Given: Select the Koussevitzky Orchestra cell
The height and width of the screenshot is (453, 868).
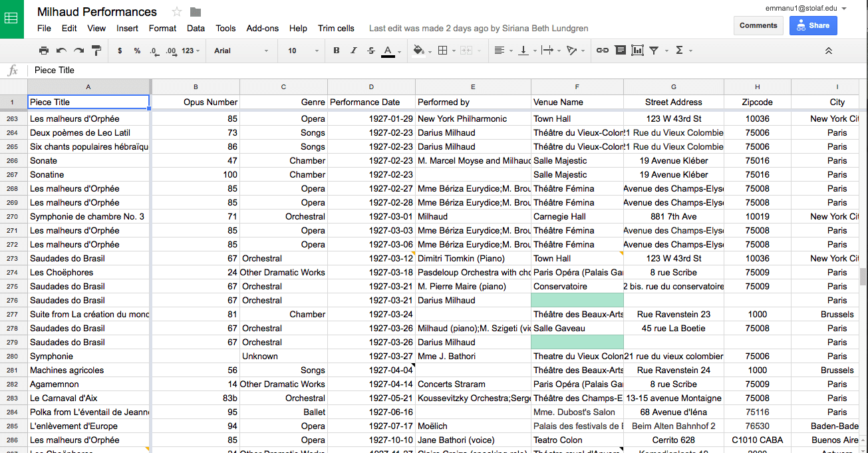Looking at the screenshot, I should click(x=473, y=398).
